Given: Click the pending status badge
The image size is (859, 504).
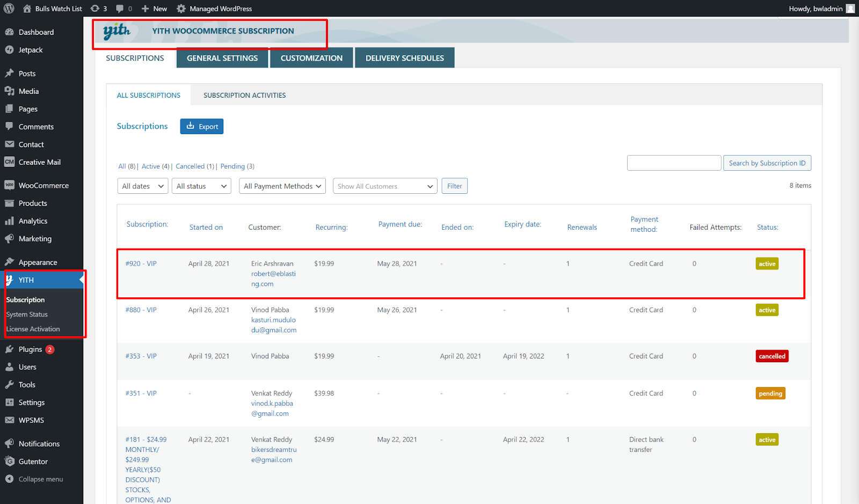Looking at the screenshot, I should 770,393.
